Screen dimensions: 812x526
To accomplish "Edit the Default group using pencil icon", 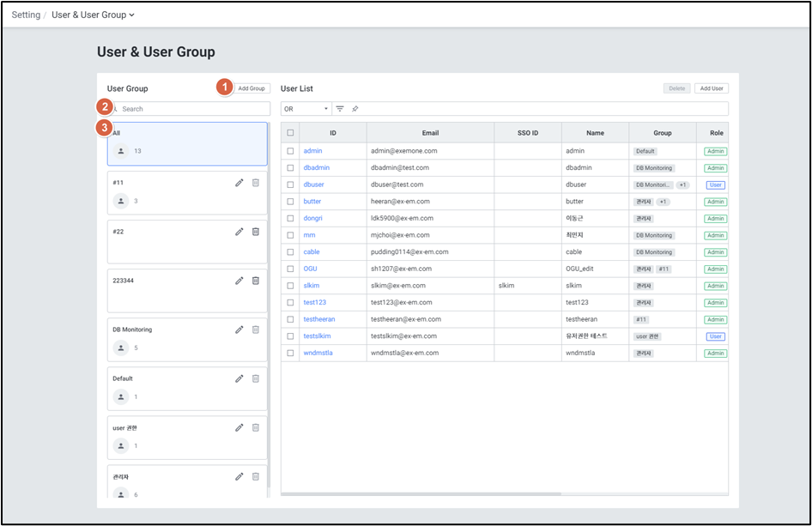I will [x=239, y=378].
